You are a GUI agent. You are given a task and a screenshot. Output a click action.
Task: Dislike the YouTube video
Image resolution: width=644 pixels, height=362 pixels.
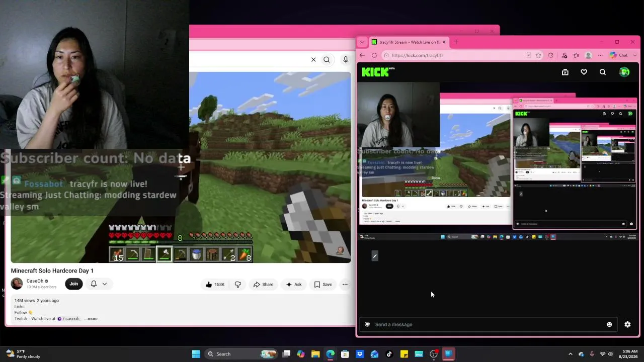pos(237,285)
